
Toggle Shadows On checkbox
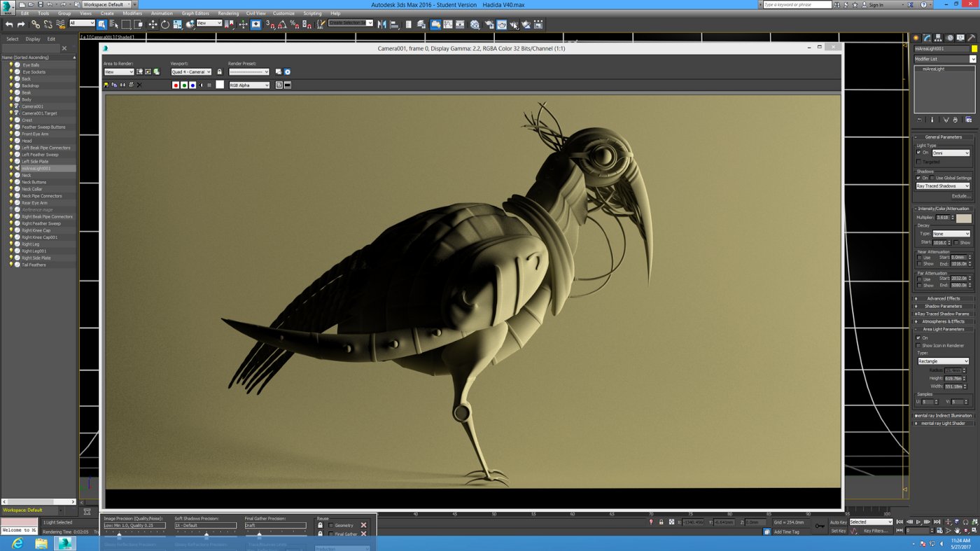coord(919,178)
